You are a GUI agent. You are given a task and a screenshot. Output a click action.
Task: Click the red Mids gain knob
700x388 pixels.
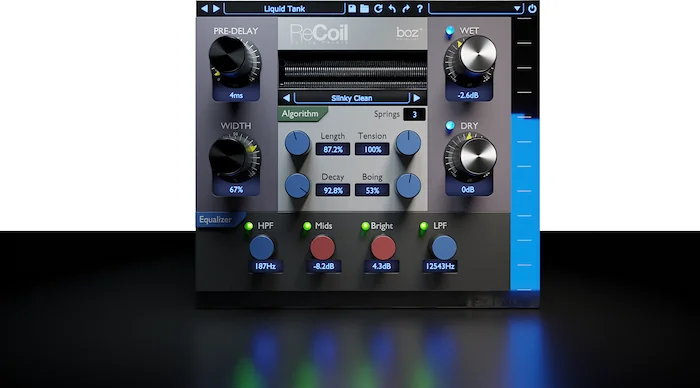coord(322,248)
